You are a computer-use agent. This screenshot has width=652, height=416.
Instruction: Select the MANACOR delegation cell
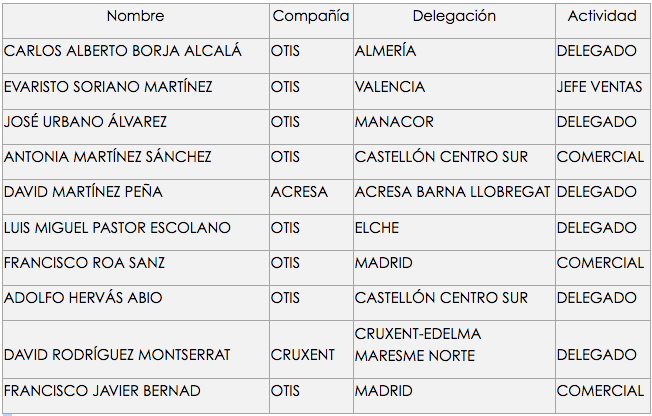(394, 122)
